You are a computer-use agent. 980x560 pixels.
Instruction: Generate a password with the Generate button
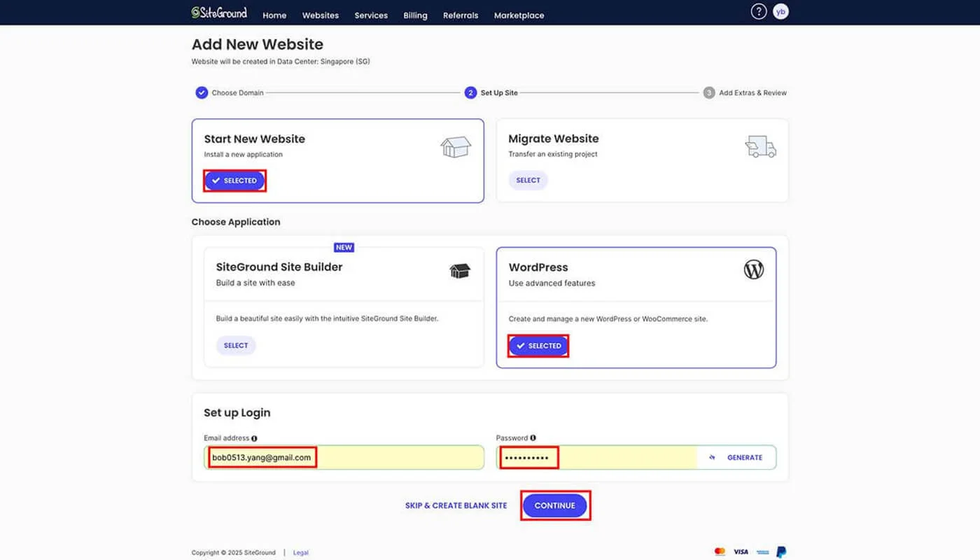point(736,458)
